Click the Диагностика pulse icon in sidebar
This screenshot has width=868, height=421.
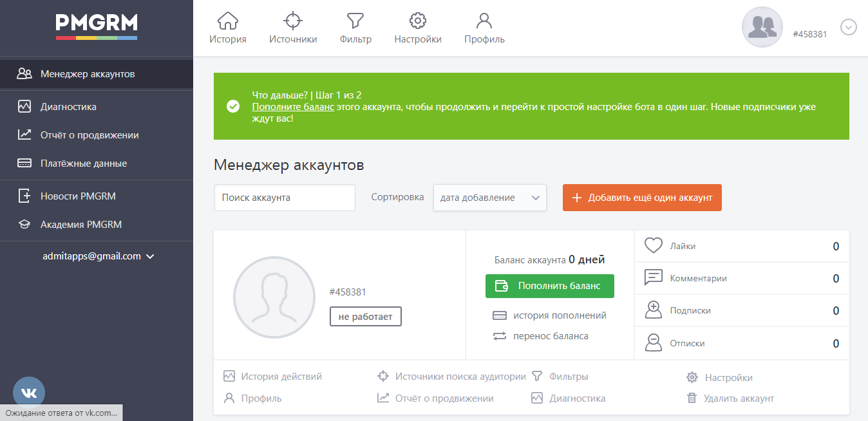pos(24,106)
